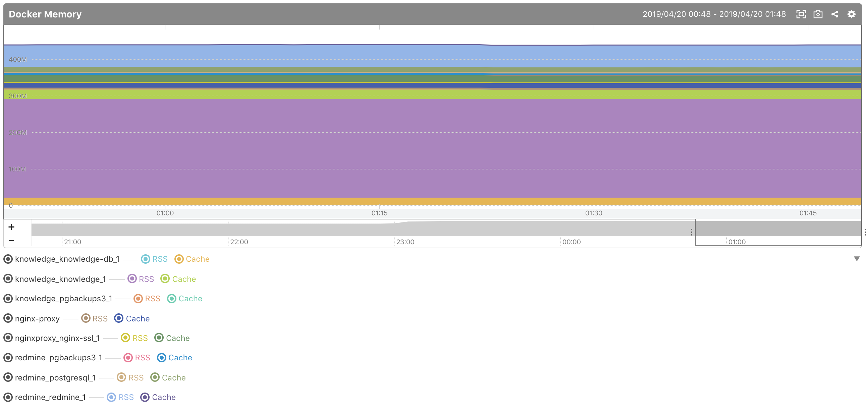This screenshot has height=412, width=868.
Task: Click the date range text in header
Action: pos(714,14)
